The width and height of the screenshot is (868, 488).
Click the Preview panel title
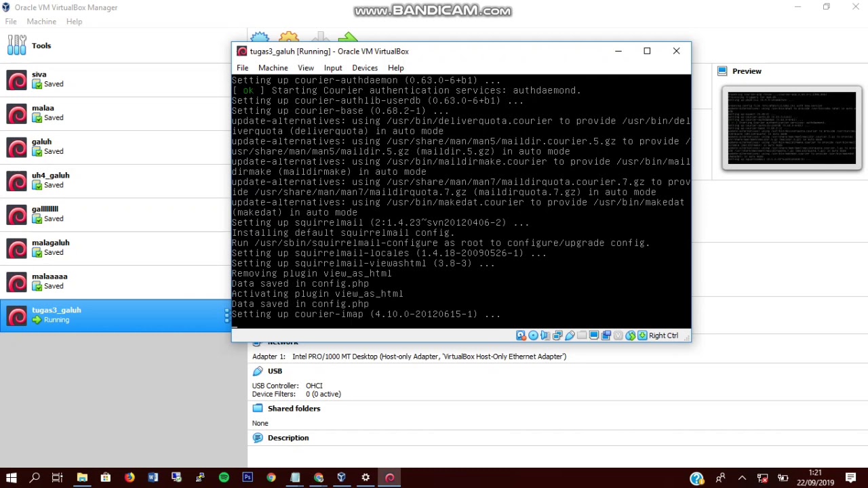coord(747,71)
